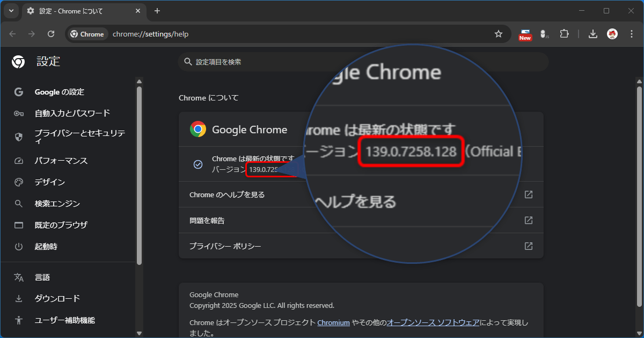The height and width of the screenshot is (338, 644).
Task: Click the sidebar scrollbar up arrow
Action: pos(140,81)
